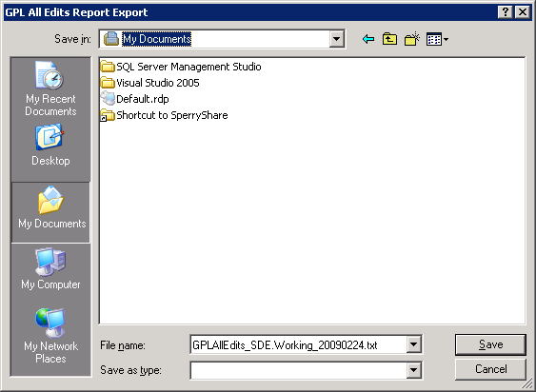The image size is (536, 392).
Task: Go to Desktop in places bar
Action: coord(50,146)
